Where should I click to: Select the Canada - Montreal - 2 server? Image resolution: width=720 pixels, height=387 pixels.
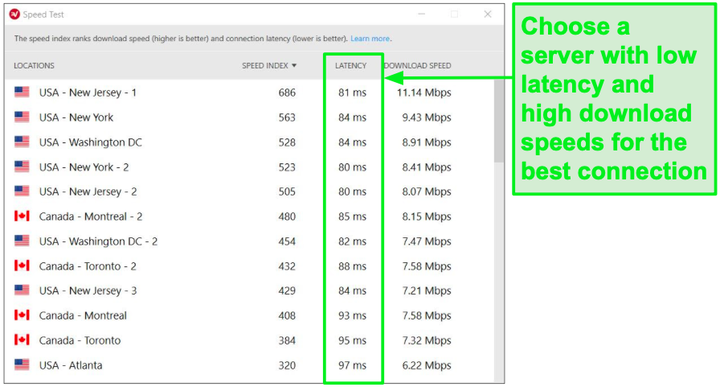90,217
